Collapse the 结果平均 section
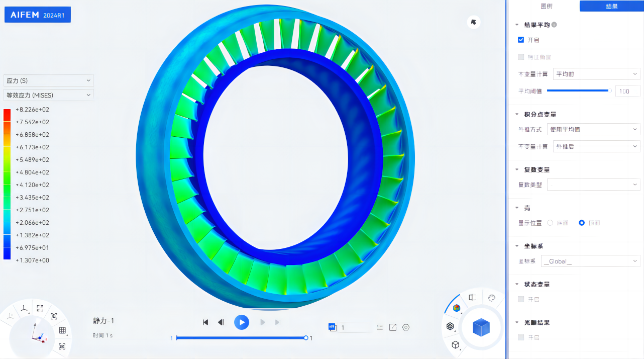 [x=517, y=25]
